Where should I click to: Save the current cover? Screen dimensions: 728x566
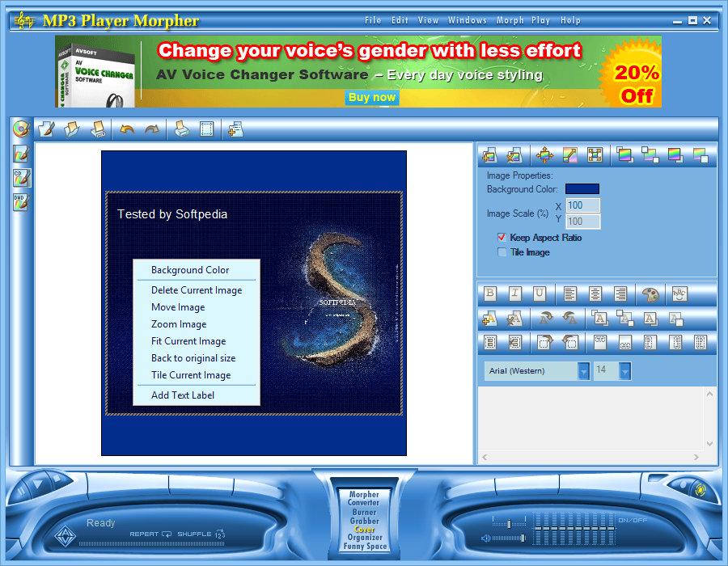tap(98, 129)
